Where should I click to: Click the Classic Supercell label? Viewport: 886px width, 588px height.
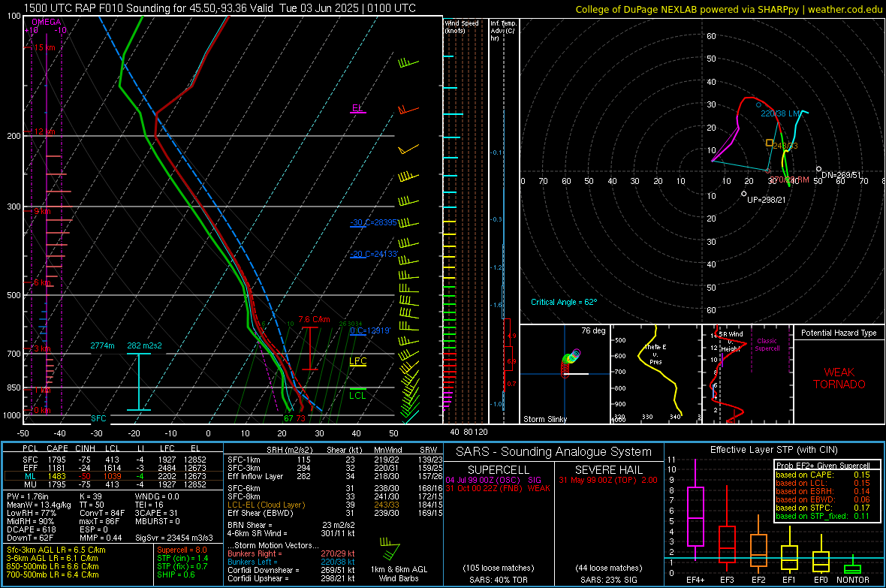(x=767, y=345)
